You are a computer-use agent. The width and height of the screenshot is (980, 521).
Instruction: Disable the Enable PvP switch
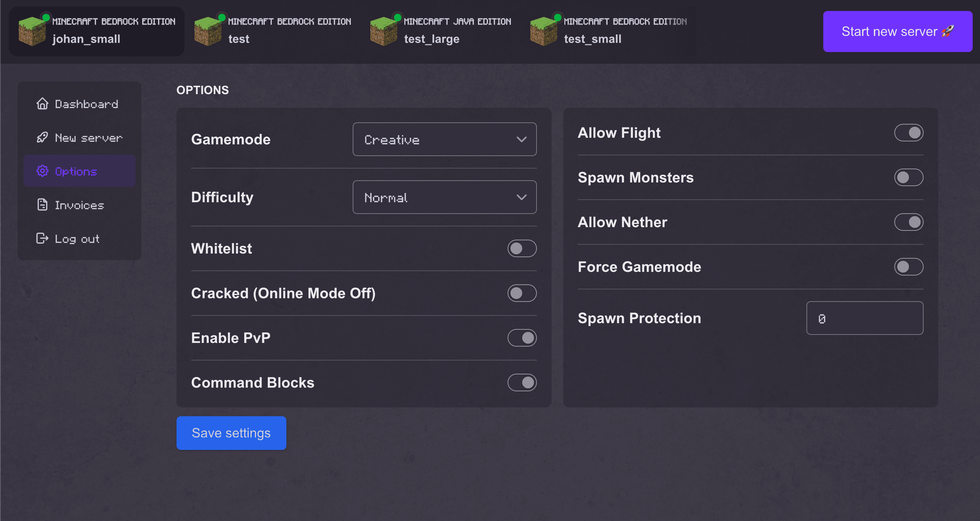coord(522,338)
